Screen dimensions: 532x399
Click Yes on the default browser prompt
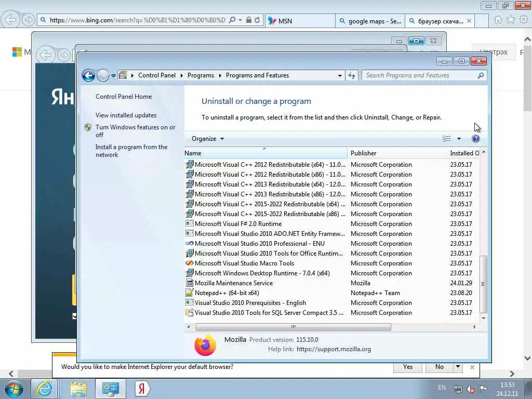[407, 367]
